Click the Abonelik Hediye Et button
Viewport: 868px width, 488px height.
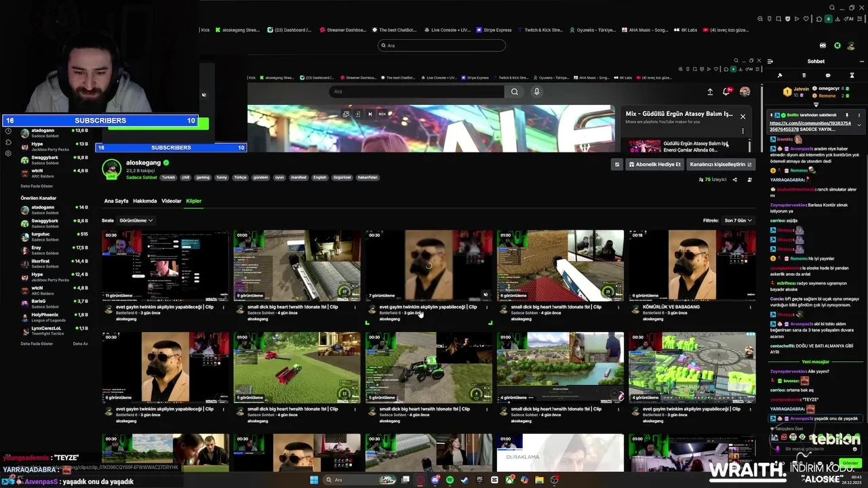(x=654, y=164)
